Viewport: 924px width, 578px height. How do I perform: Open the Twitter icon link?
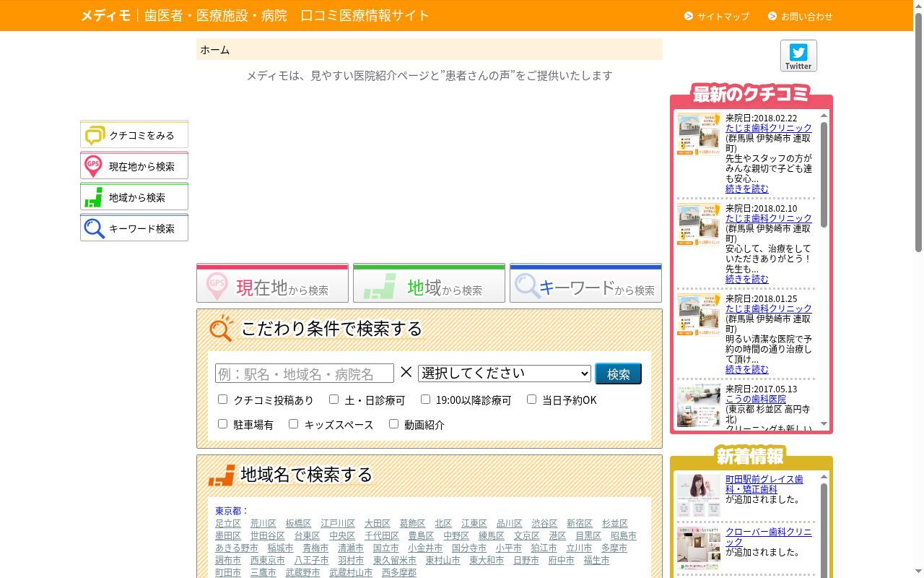798,56
